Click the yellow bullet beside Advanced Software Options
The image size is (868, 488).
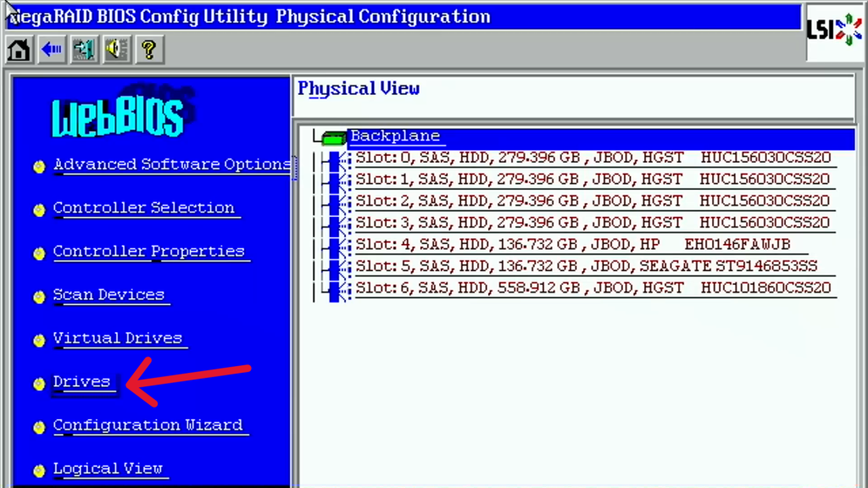click(39, 167)
